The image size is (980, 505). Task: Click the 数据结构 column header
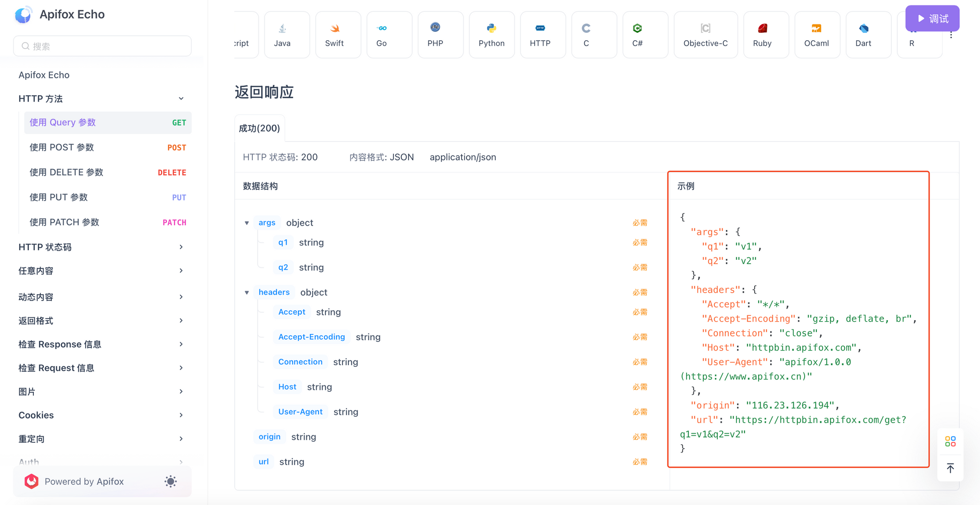click(x=261, y=186)
